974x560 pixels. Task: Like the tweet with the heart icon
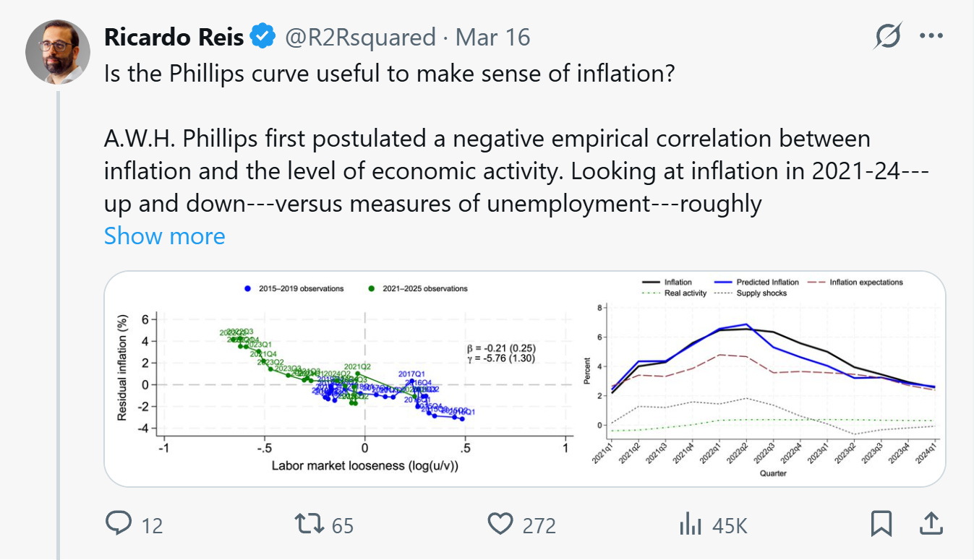pos(500,524)
